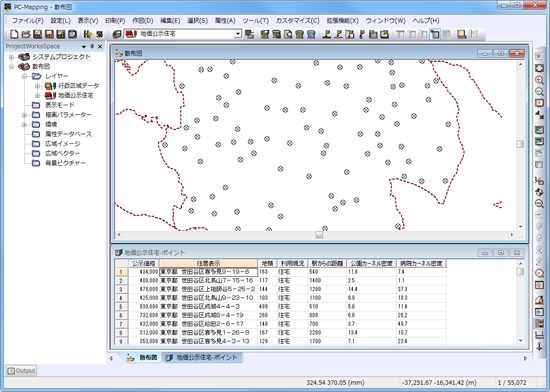Click the 住居表示 column header
Viewport: 550px width, 392px height.
(x=208, y=263)
